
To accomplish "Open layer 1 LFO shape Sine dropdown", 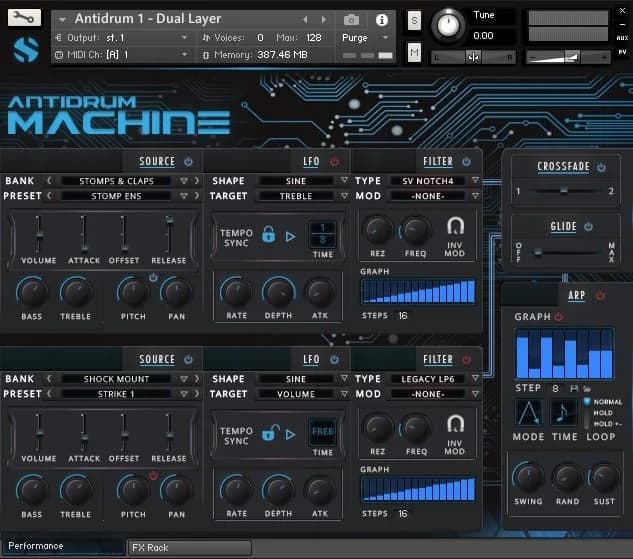I will [x=344, y=180].
